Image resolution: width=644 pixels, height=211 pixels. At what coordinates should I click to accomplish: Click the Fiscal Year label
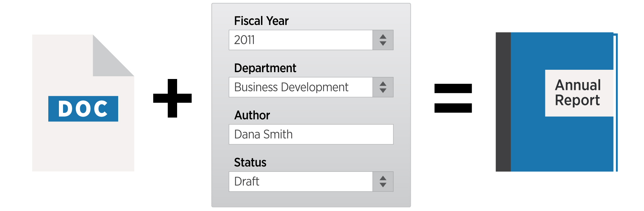tap(261, 21)
